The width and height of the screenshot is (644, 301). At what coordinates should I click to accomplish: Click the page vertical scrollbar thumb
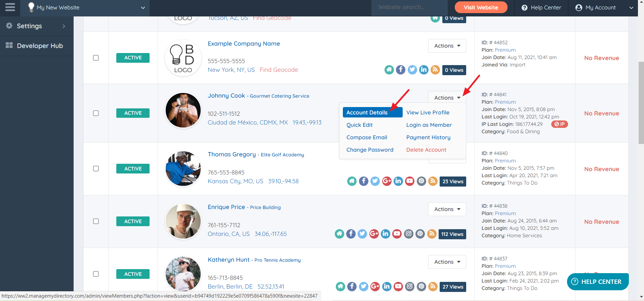click(x=641, y=103)
